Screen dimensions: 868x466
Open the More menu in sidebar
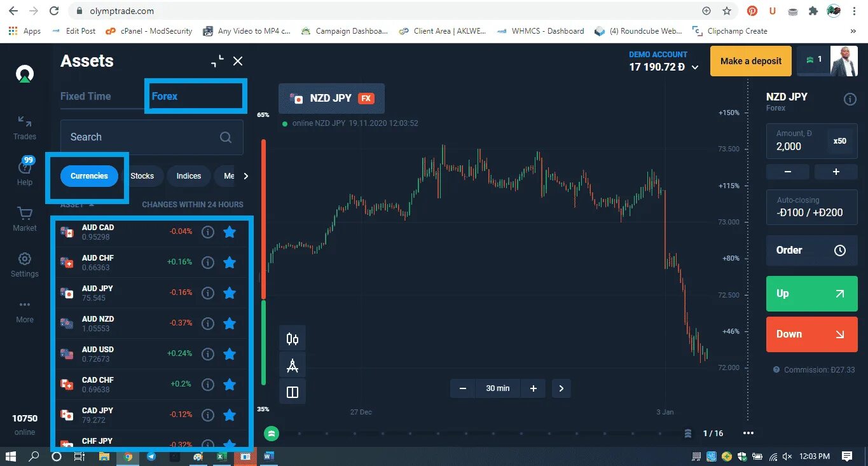coord(25,311)
